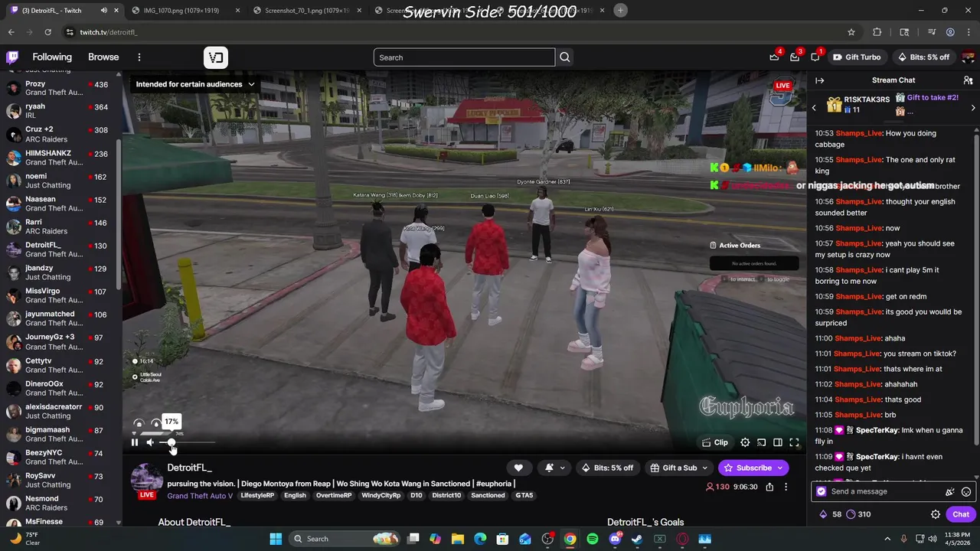Screen dimensions: 980x551
Task: Open the user avatar menu
Action: click(x=969, y=57)
